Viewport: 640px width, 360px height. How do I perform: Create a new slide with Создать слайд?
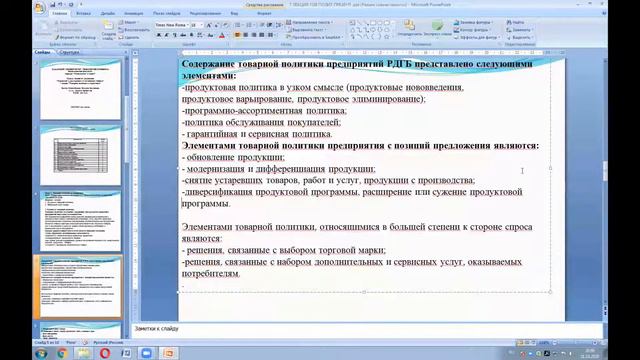pyautogui.click(x=109, y=29)
